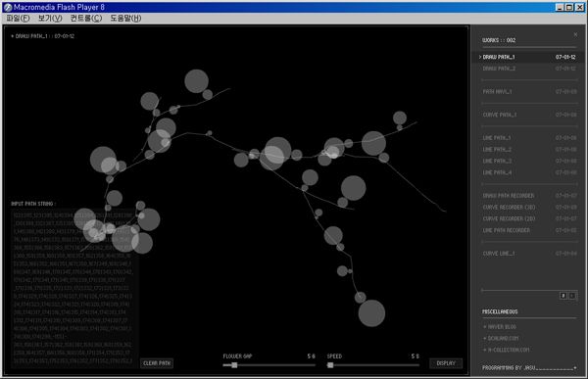Select PATH NAVI_1 in works list
Image resolution: width=588 pixels, height=379 pixels.
click(528, 91)
